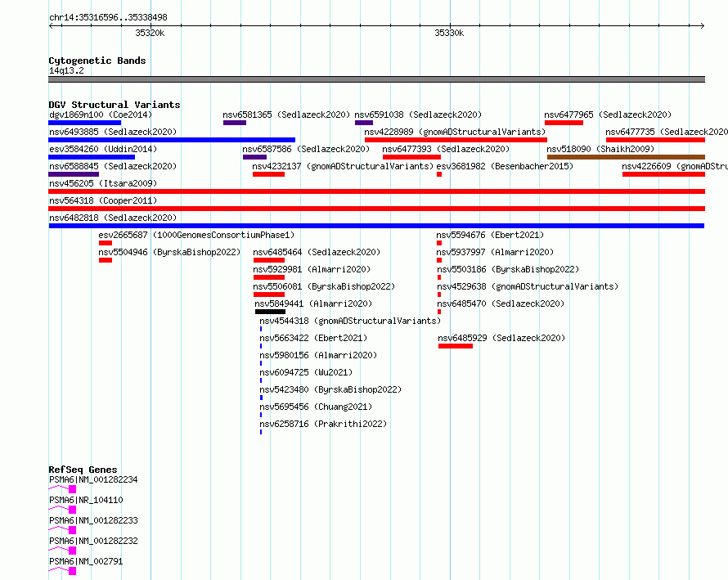Image resolution: width=728 pixels, height=580 pixels.
Task: Click nsv5663422 (Ebert2021) label
Action: tap(313, 338)
